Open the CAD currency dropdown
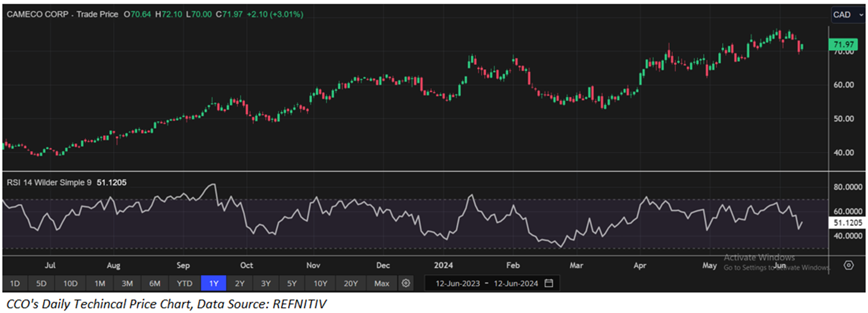868x313 pixels. [x=847, y=14]
